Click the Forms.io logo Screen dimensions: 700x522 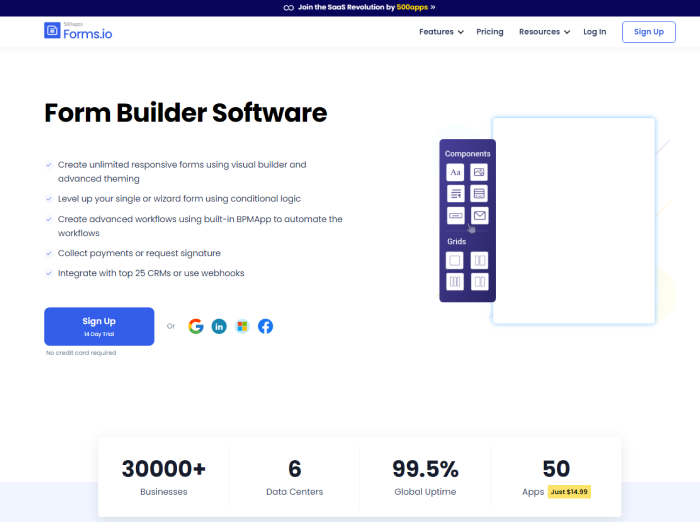click(76, 31)
